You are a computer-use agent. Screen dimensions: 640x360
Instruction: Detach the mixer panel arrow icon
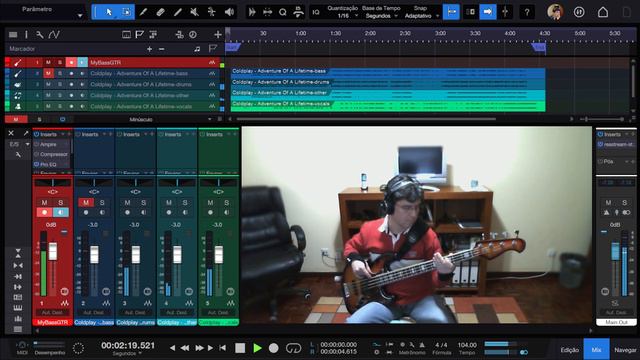pos(26,133)
